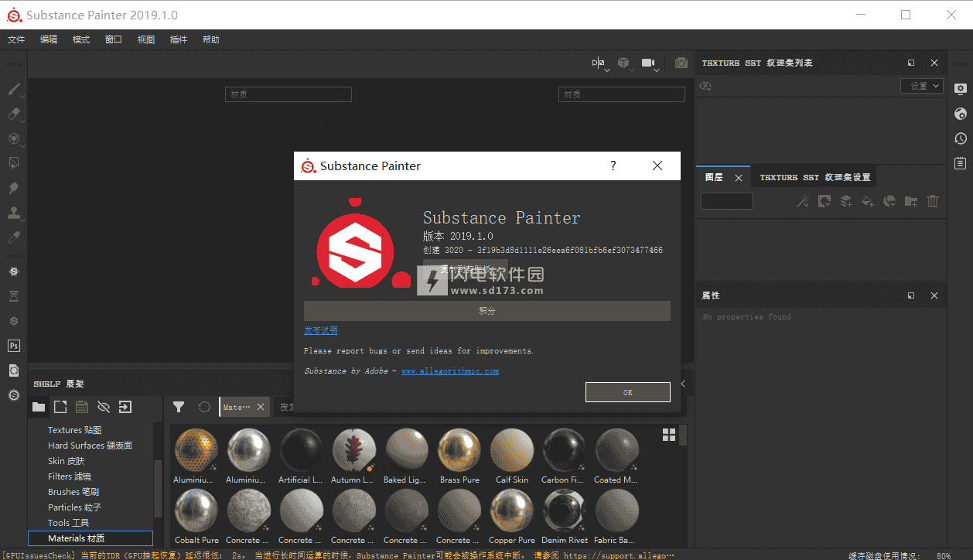
Task: Toggle material visibility in the Texture Set list
Action: [705, 86]
